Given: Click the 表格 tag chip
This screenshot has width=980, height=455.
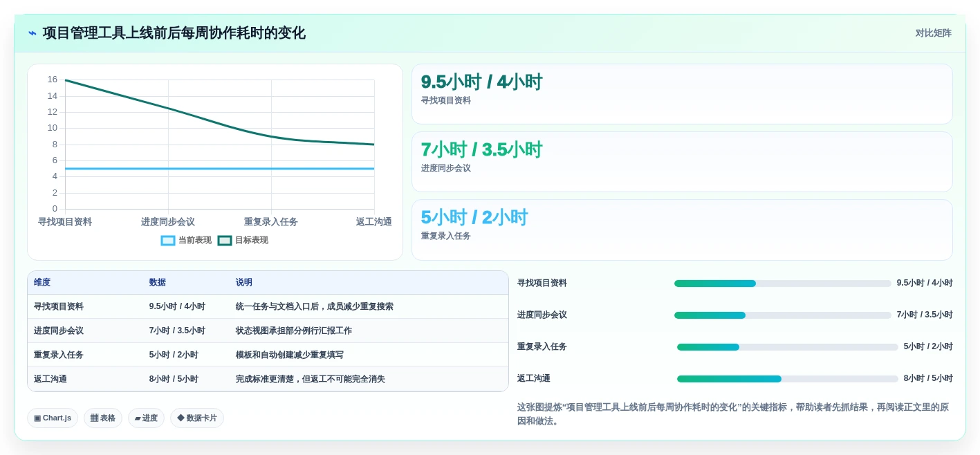Looking at the screenshot, I should [x=103, y=418].
